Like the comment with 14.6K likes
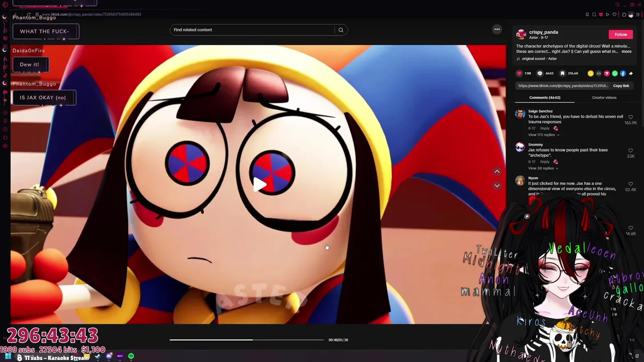The height and width of the screenshot is (362, 644). click(x=630, y=228)
